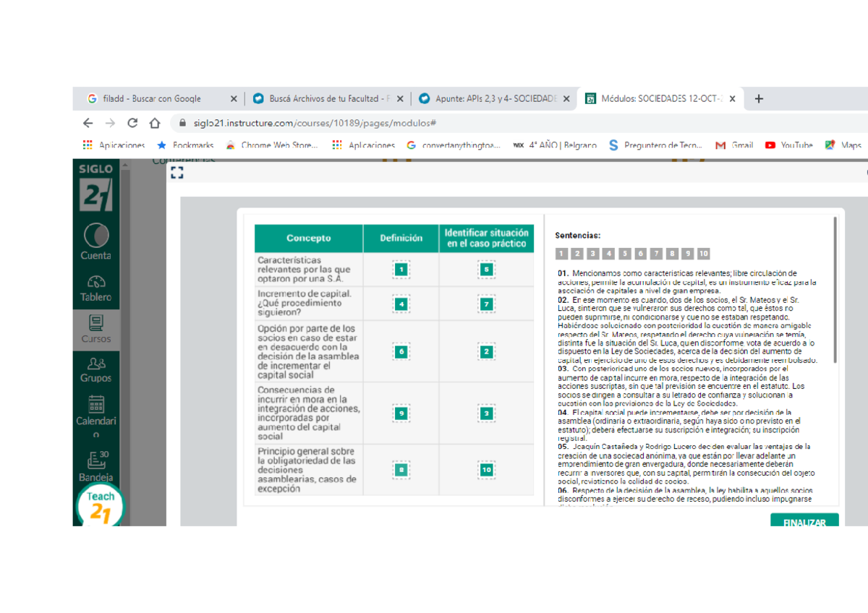Open Grupos sidebar icon

(x=95, y=370)
